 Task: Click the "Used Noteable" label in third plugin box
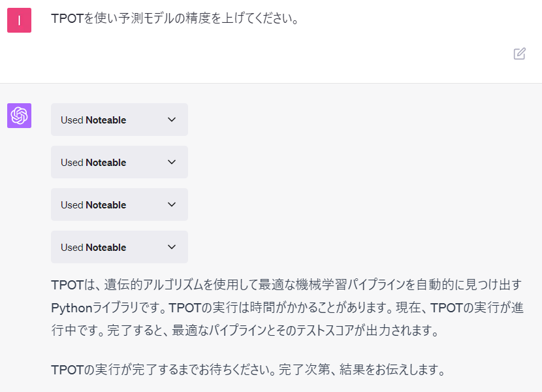[93, 205]
